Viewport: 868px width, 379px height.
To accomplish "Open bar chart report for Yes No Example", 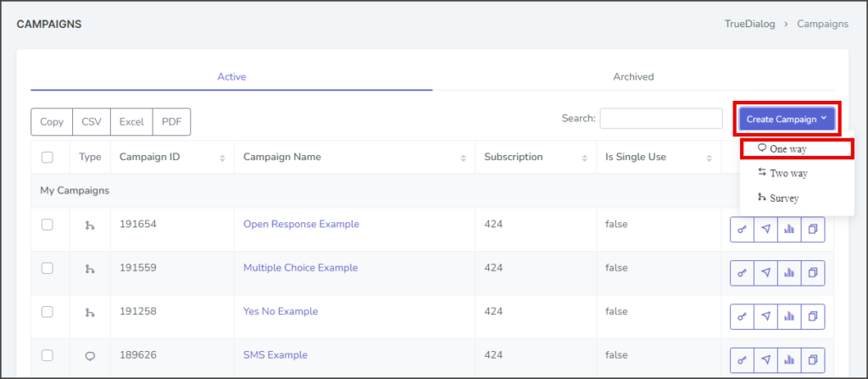I will [x=789, y=316].
